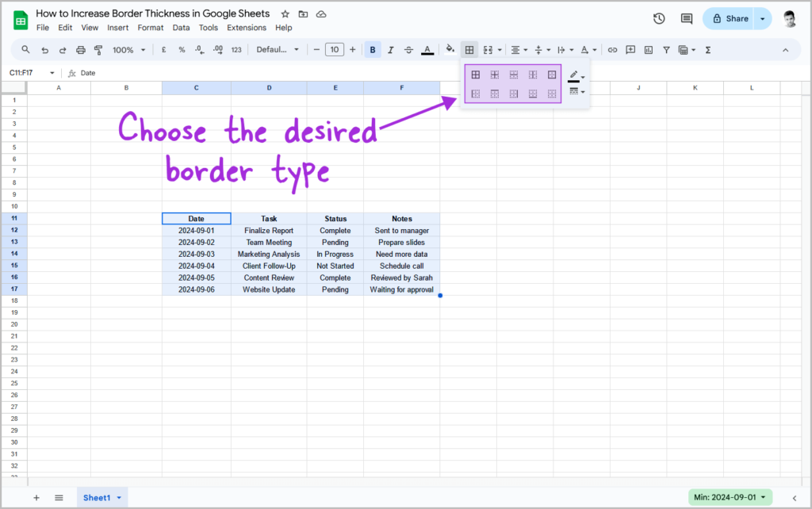Screen dimensions: 812x509
Task: Click the Insert link icon
Action: [612, 50]
